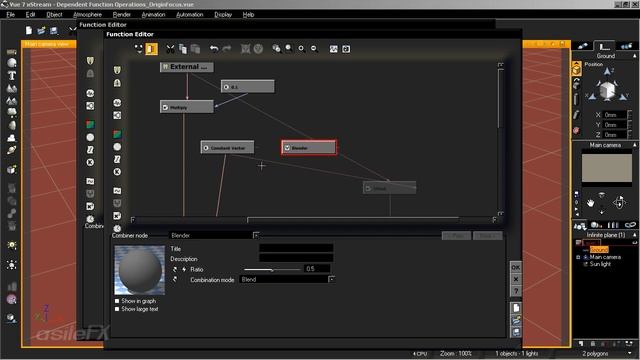Viewport: 640px width, 360px height.
Task: Click the Text tool icon in left toolbar
Action: click(x=12, y=76)
